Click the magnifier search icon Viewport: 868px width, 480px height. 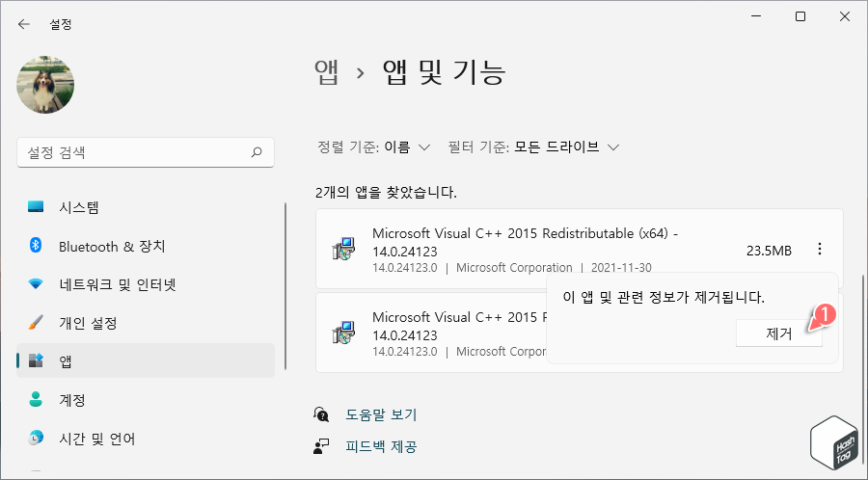point(257,152)
